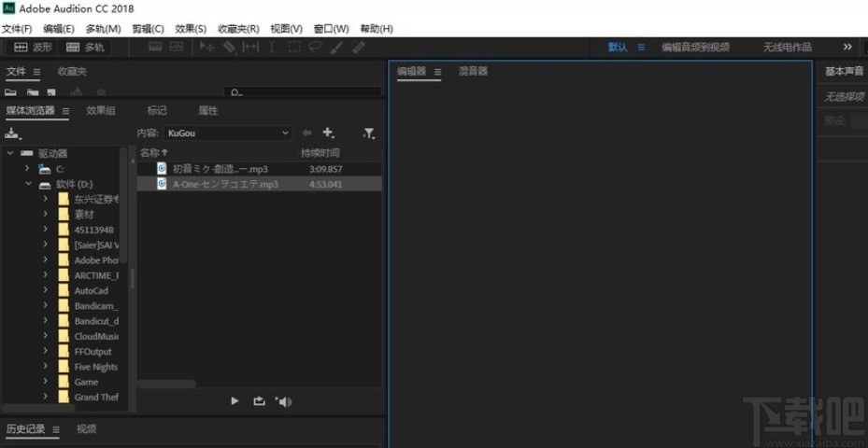This screenshot has width=868, height=448.
Task: Click the trash icon in 文件 panel
Action: 101,92
